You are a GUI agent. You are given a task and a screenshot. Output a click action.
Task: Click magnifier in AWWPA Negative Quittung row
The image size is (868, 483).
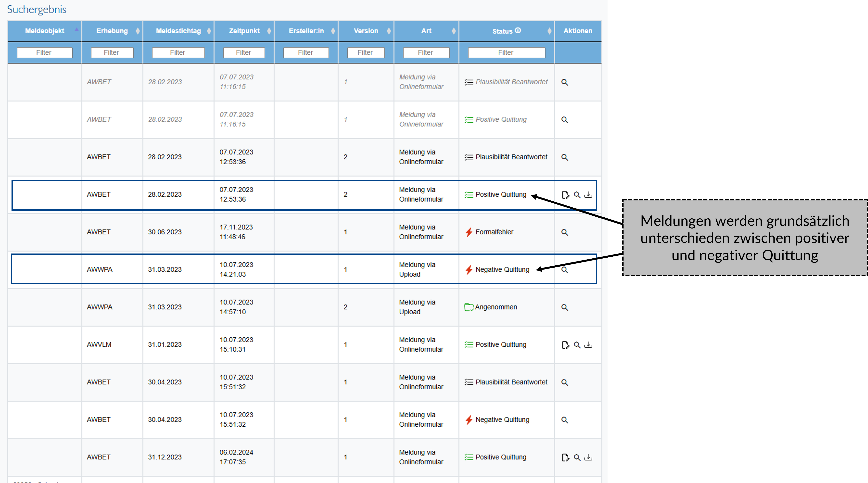[565, 270]
